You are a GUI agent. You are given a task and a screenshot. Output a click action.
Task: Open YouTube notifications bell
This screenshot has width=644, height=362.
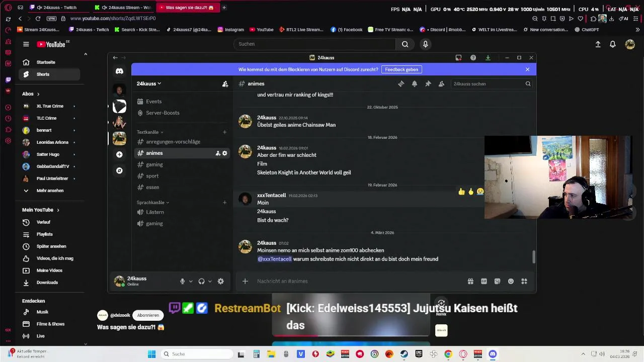pyautogui.click(x=612, y=44)
